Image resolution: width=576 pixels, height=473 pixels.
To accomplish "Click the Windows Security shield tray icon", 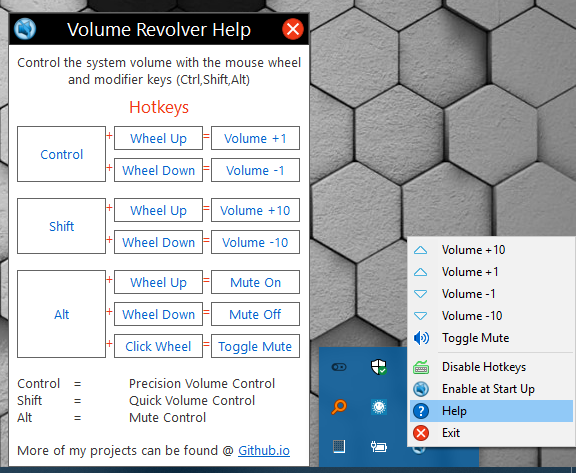I will (x=378, y=367).
